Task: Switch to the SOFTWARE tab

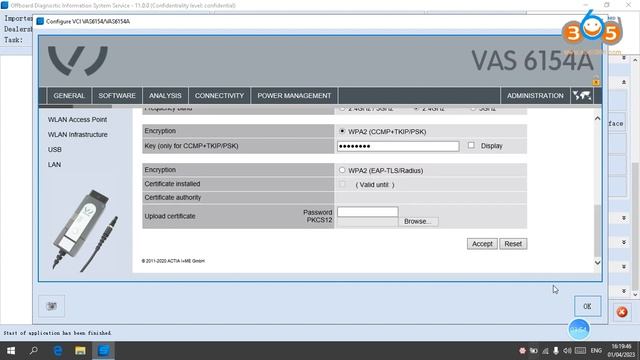Action: tap(117, 96)
